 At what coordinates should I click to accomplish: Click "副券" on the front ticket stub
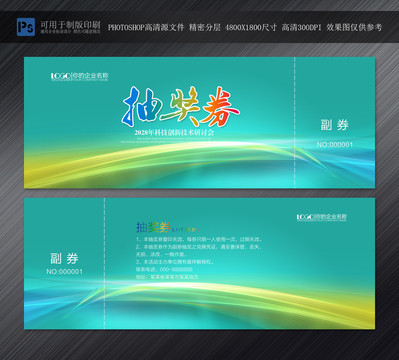pyautogui.click(x=334, y=125)
